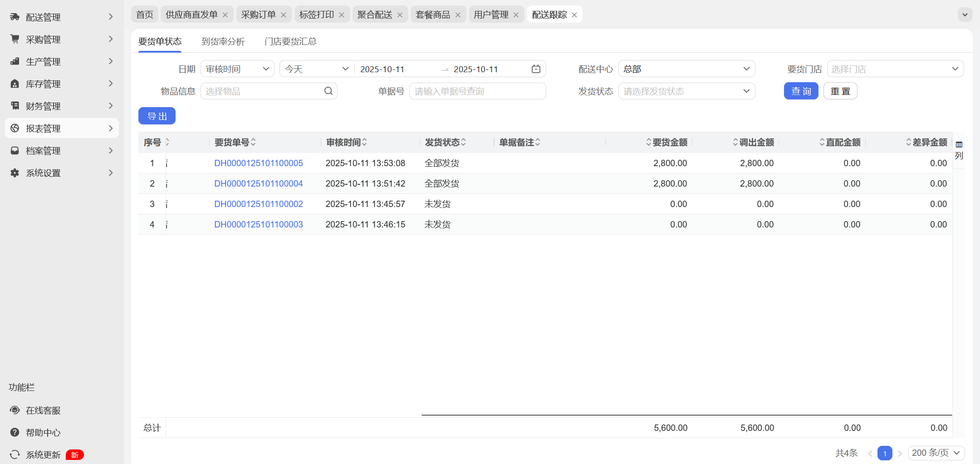The height and width of the screenshot is (464, 980).
Task: Click the 配送管理 truck icon
Action: pyautogui.click(x=15, y=17)
